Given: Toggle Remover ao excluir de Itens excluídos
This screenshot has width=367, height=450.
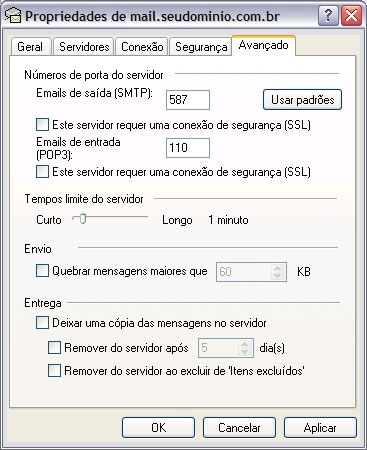Looking at the screenshot, I should [x=54, y=371].
